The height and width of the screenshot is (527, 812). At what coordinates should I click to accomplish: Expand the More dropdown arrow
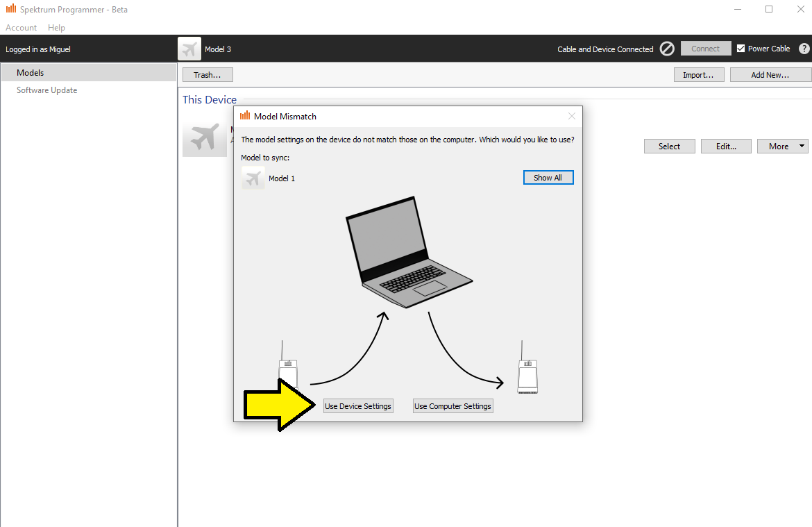(802, 147)
